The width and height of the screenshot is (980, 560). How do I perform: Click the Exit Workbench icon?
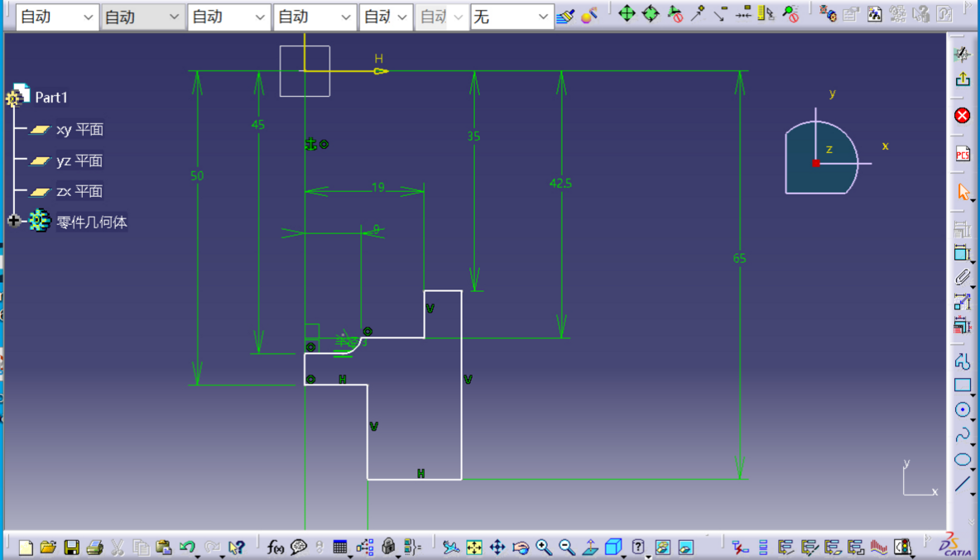[x=962, y=79]
